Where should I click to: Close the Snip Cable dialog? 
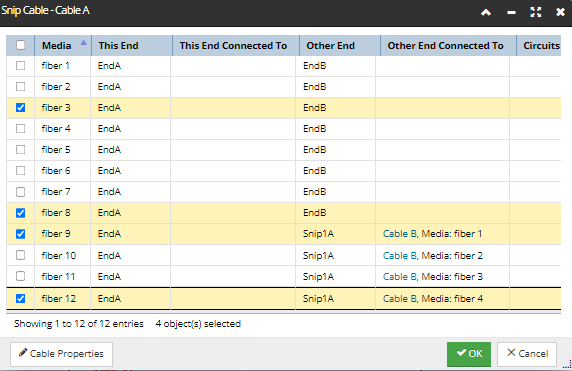pyautogui.click(x=560, y=12)
